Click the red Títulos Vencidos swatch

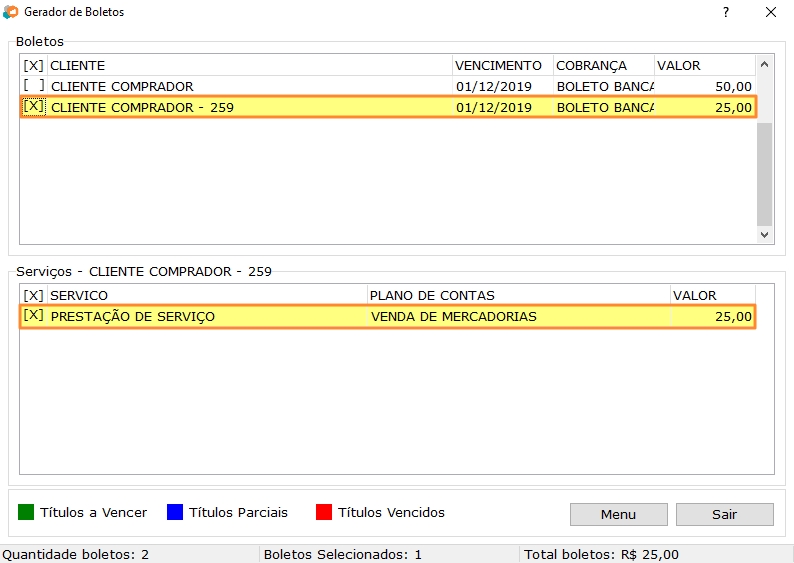click(324, 513)
